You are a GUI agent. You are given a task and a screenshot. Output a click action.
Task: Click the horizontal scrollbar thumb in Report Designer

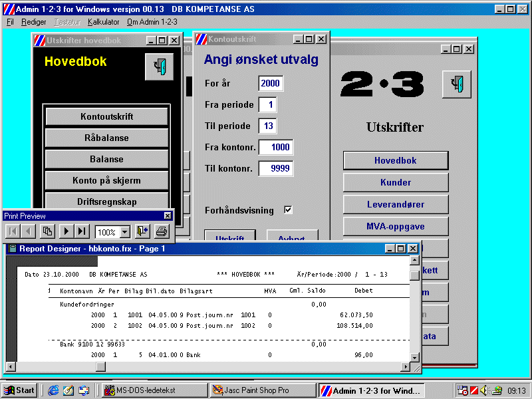(101, 367)
